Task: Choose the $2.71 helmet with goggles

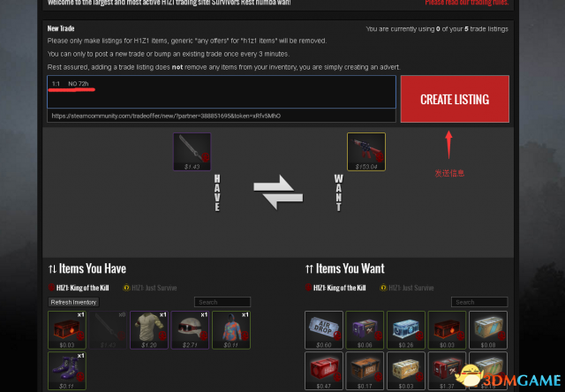Action: (191, 330)
